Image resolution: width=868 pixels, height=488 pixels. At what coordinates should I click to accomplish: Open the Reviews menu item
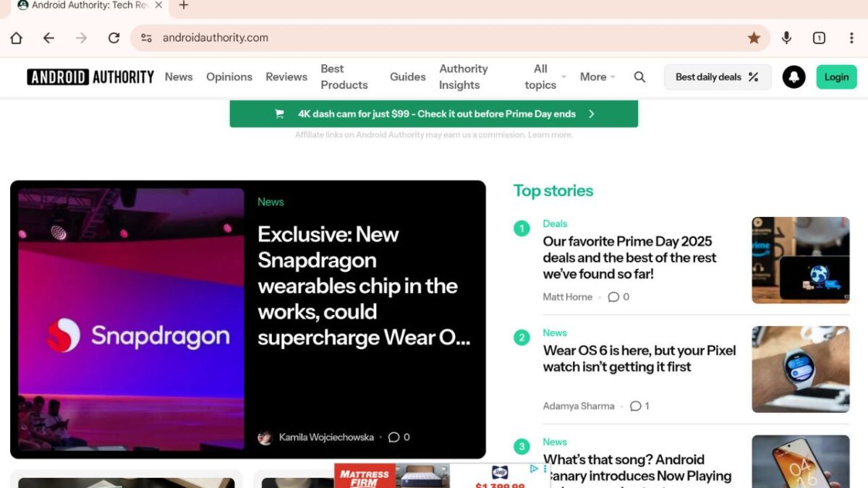(x=286, y=77)
